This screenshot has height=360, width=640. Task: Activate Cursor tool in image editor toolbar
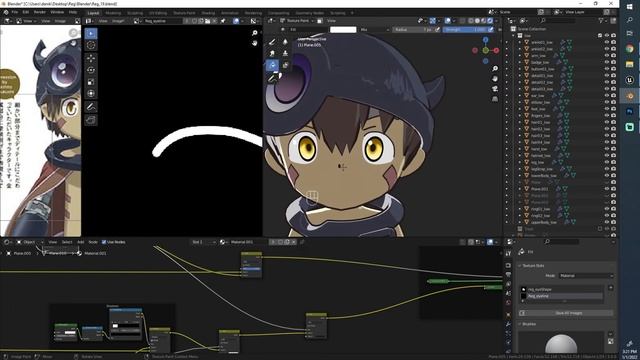[x=91, y=45]
